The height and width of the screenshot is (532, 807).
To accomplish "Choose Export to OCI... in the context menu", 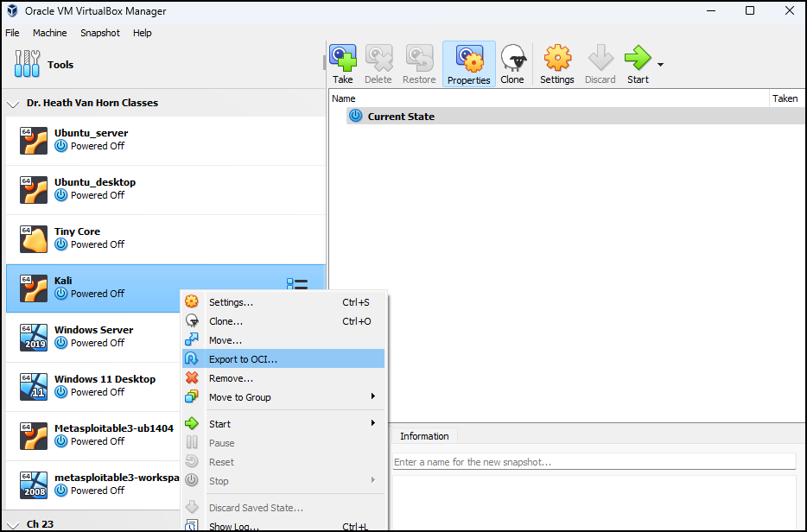I will pos(283,359).
